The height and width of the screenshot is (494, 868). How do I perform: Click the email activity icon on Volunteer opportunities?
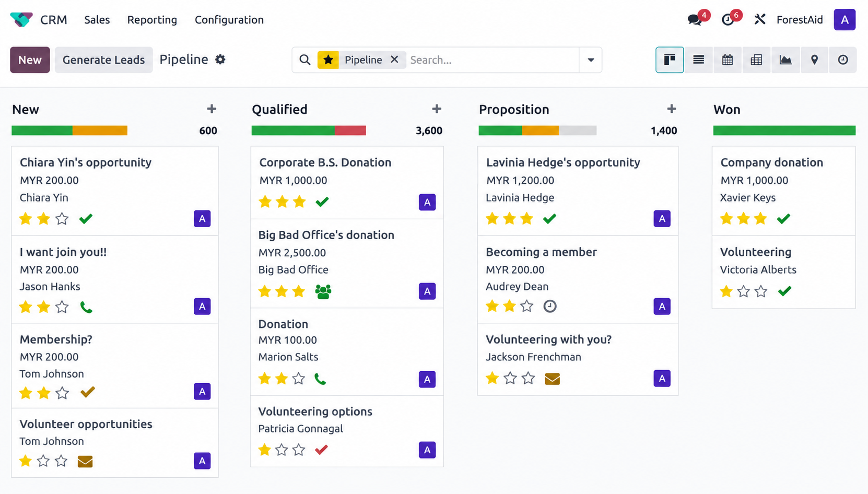pos(85,462)
